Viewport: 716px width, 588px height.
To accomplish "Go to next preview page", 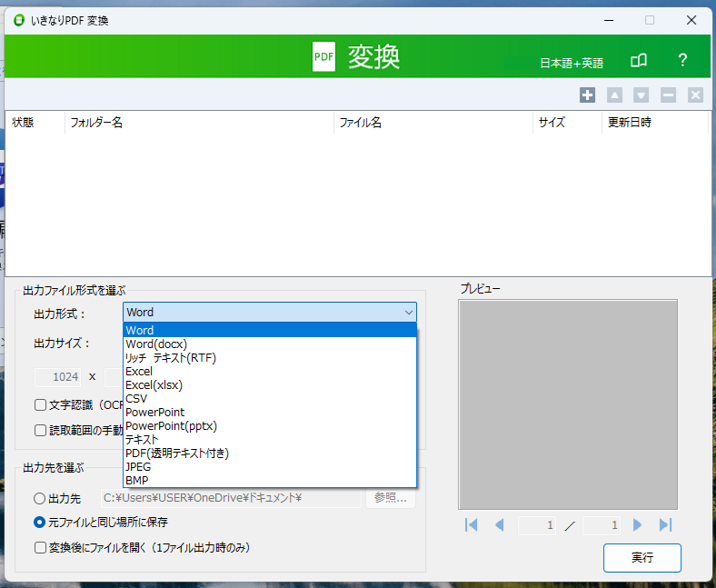I will click(x=638, y=525).
